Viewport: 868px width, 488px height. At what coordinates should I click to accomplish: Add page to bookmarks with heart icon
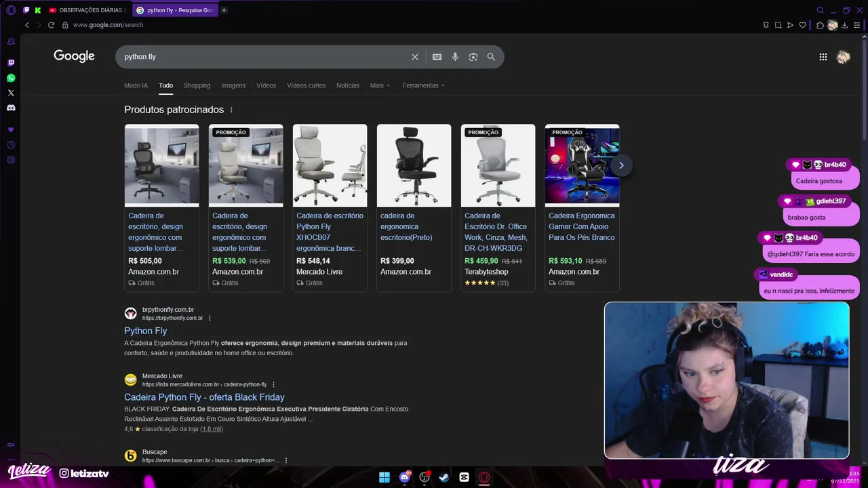(803, 25)
